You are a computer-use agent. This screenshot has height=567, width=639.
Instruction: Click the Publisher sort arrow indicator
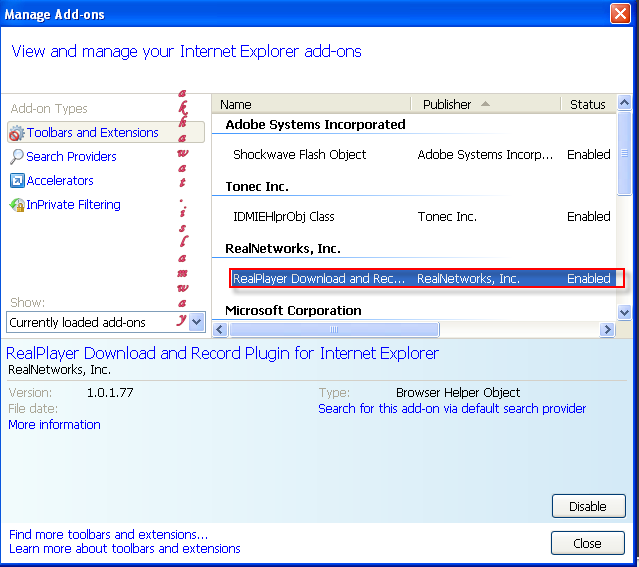[x=485, y=104]
